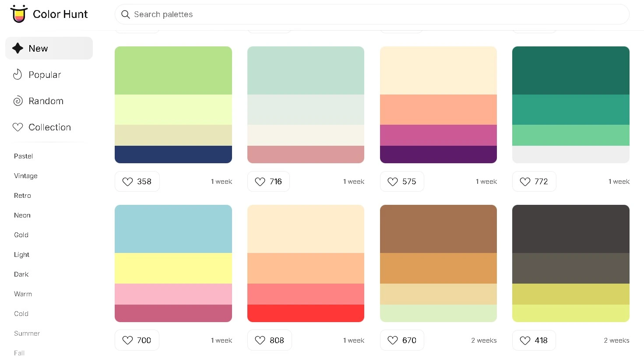The height and width of the screenshot is (358, 644).
Task: Browse the Neon color palettes
Action: click(x=22, y=215)
